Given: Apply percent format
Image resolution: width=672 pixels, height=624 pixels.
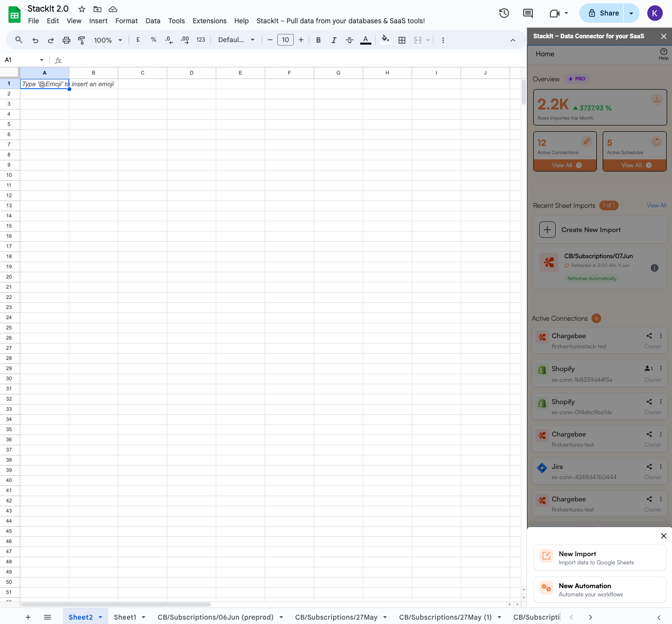Looking at the screenshot, I should click(x=154, y=40).
